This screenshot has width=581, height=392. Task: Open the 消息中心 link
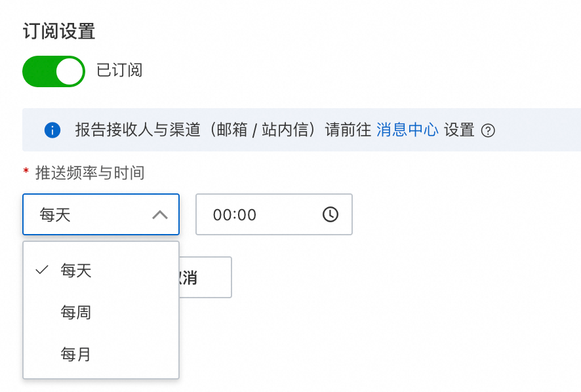(x=407, y=130)
